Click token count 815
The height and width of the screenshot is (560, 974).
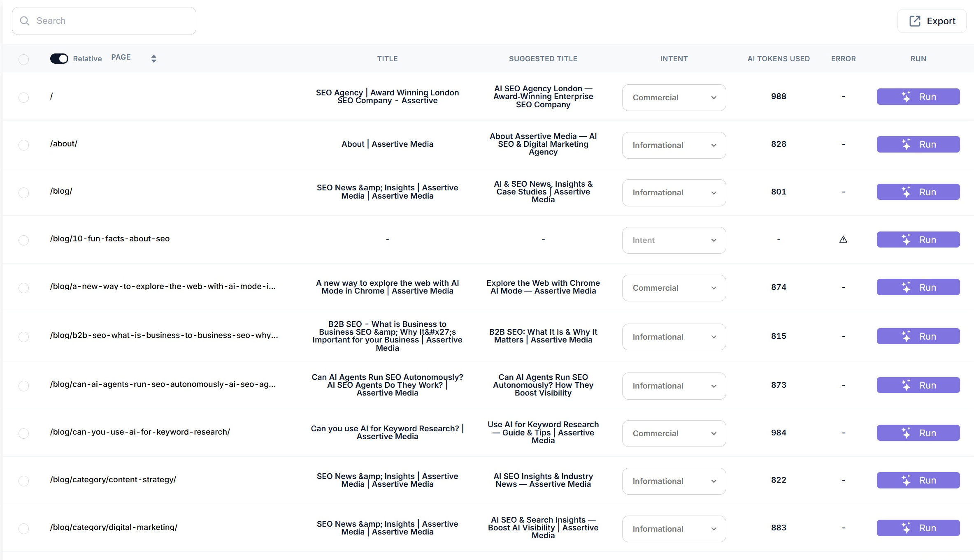click(x=779, y=336)
